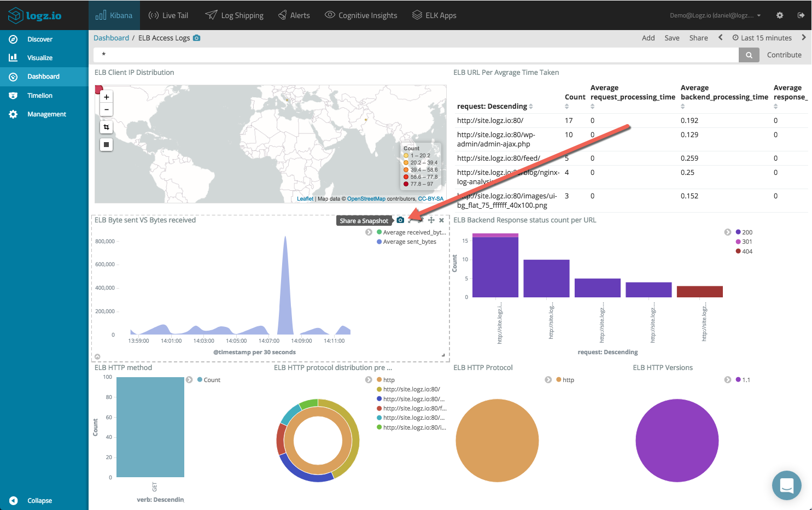This screenshot has height=510, width=812.
Task: Toggle legend of Backend Response status chart
Action: pos(728,232)
